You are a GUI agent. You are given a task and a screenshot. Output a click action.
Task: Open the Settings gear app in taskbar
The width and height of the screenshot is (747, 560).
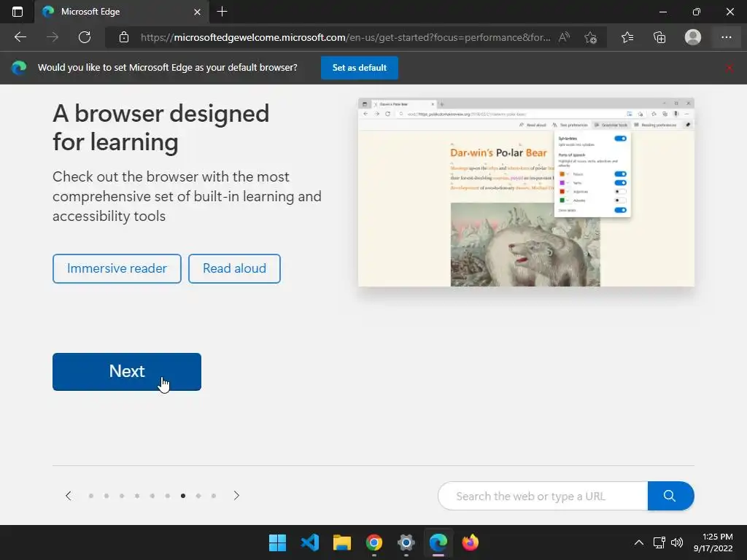point(406,542)
